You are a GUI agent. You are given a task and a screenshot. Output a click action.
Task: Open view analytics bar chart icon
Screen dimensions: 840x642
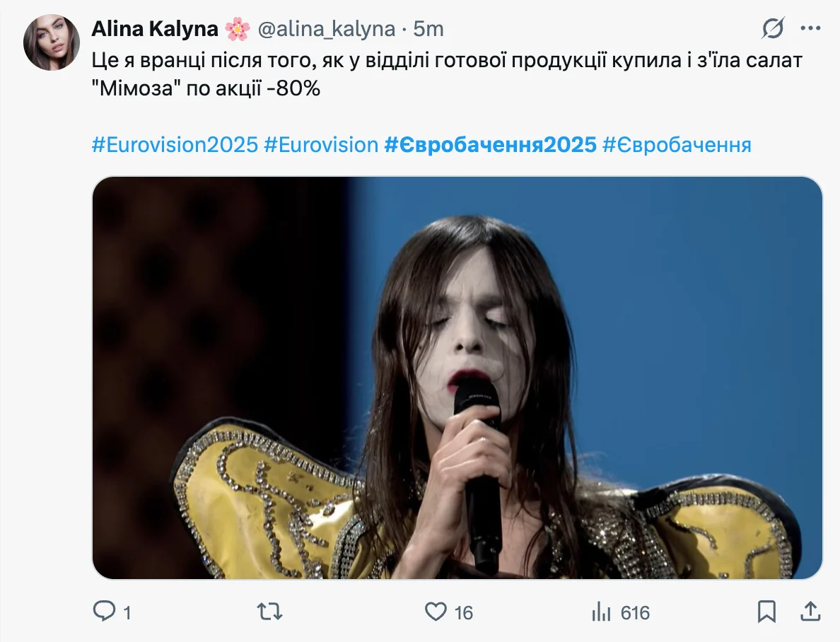601,612
